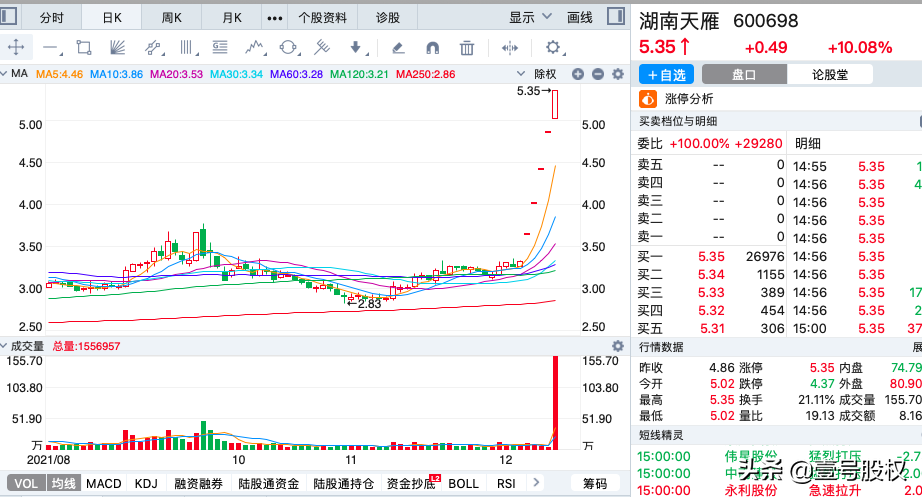
Task: Click the 涨停分析 link text
Action: click(689, 99)
